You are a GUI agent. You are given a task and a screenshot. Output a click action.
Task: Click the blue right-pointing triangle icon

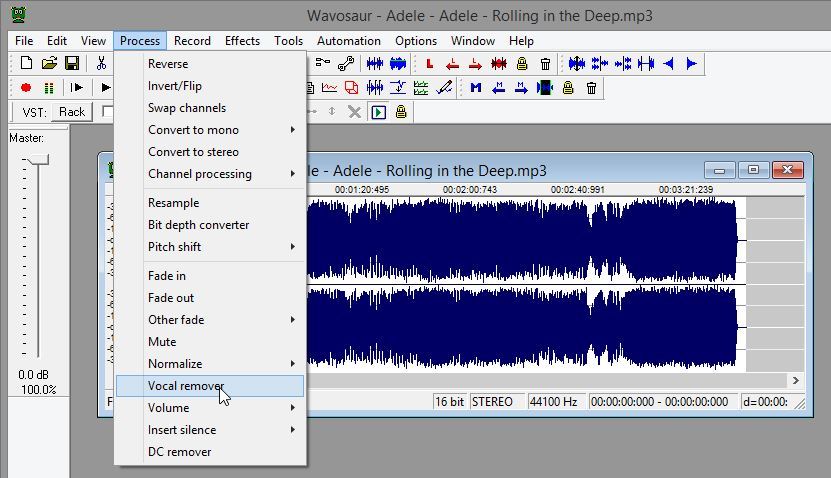[x=691, y=64]
